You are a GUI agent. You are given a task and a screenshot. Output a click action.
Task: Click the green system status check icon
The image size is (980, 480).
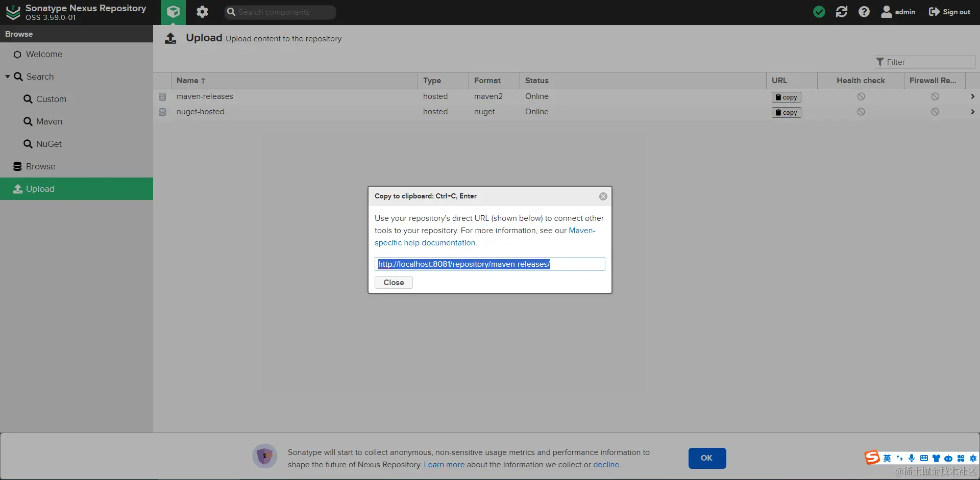tap(819, 12)
